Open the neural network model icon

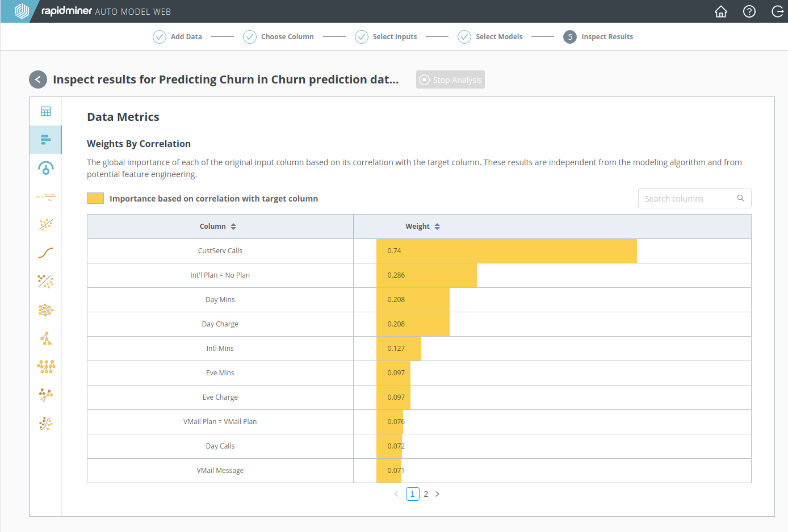point(46,310)
